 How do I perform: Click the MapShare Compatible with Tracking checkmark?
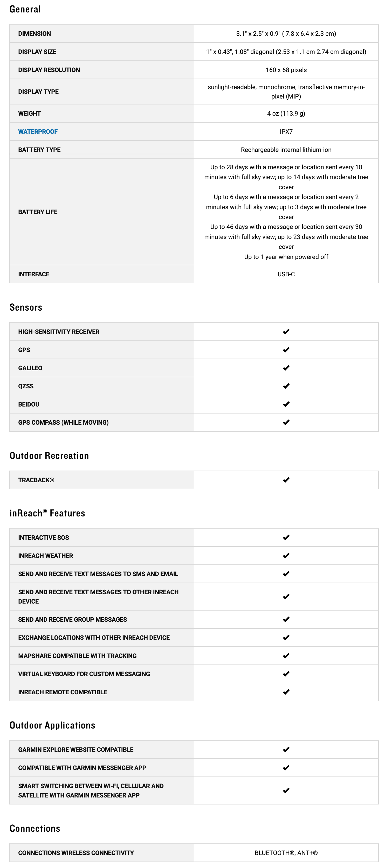pos(286,656)
